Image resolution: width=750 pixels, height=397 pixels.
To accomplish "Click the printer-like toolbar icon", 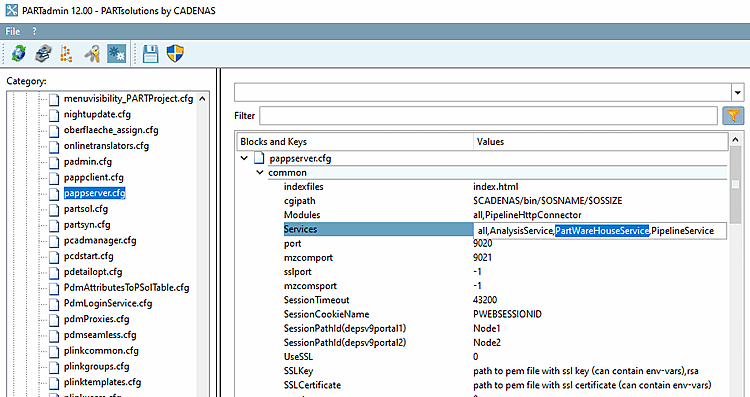I will coord(44,54).
